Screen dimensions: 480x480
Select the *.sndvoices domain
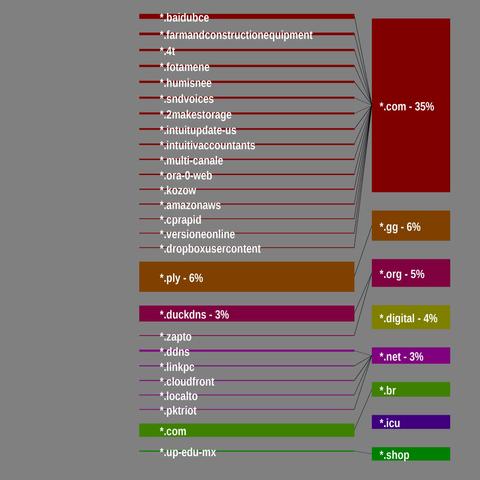187,99
